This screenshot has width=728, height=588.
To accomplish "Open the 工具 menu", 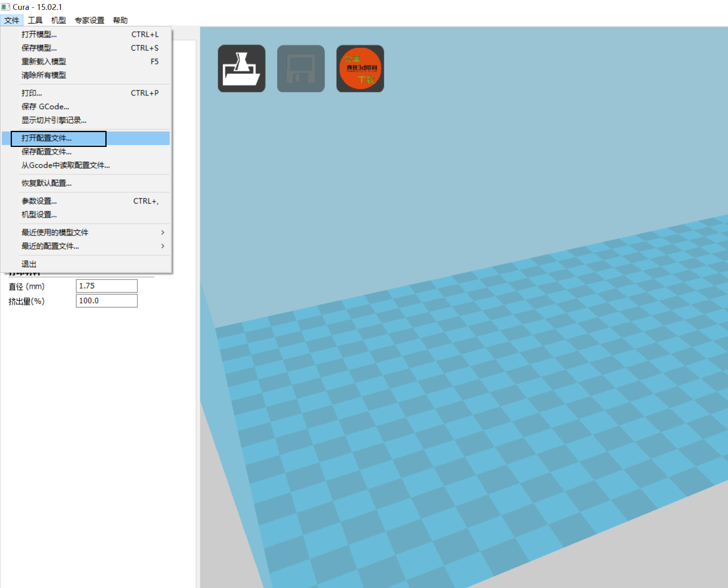I will [35, 20].
